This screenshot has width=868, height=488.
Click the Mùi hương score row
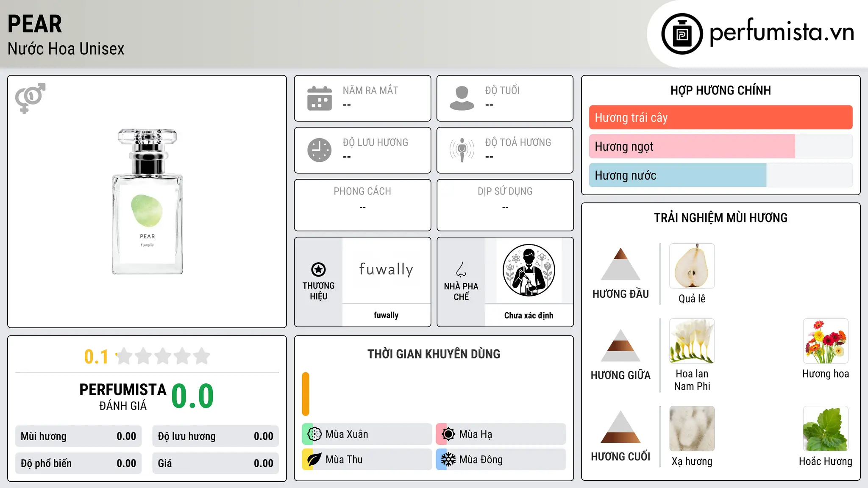(78, 436)
